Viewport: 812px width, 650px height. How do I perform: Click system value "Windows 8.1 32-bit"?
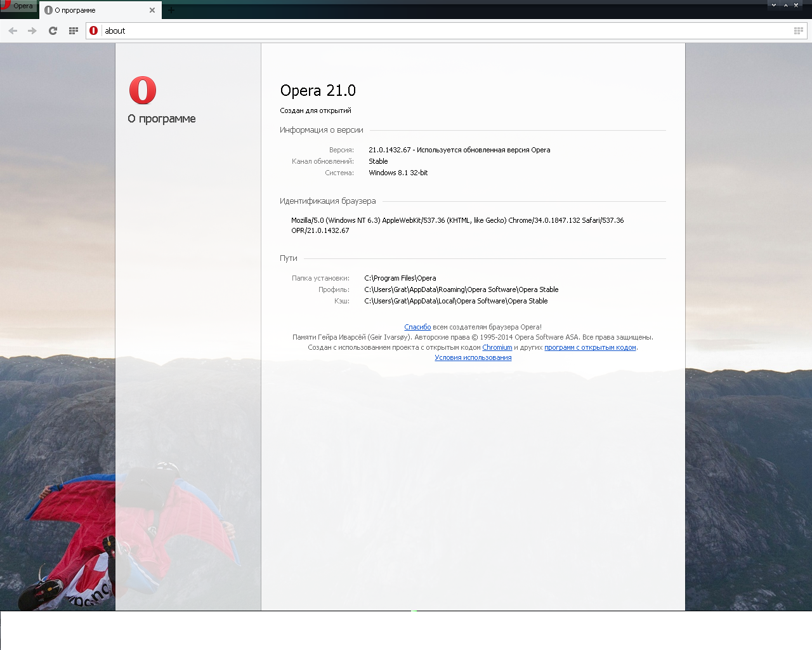[x=398, y=173]
